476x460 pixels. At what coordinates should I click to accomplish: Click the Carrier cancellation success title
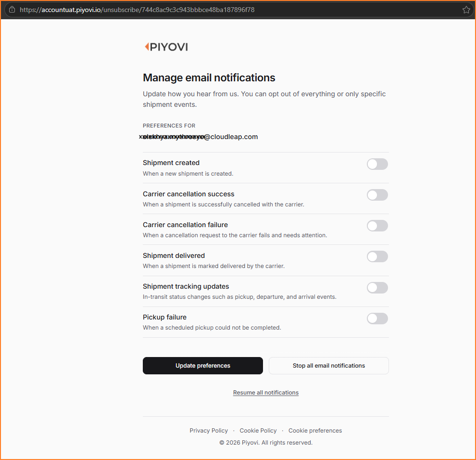pyautogui.click(x=188, y=194)
